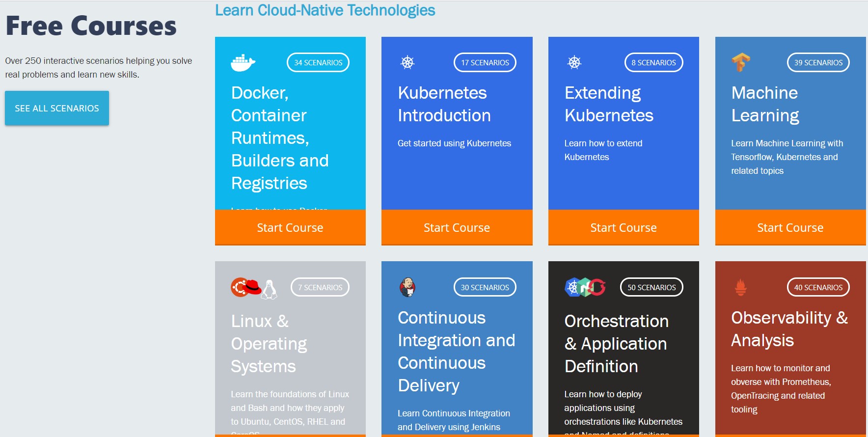The image size is (868, 437).
Task: Click the 40 Scenarios badge
Action: tap(818, 287)
